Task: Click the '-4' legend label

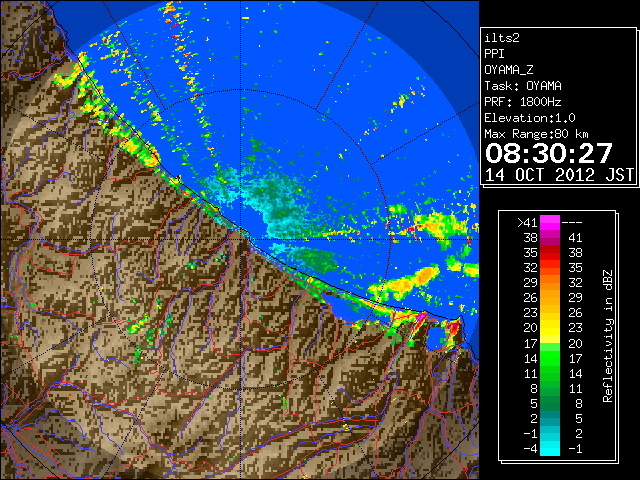Action: pyautogui.click(x=530, y=449)
